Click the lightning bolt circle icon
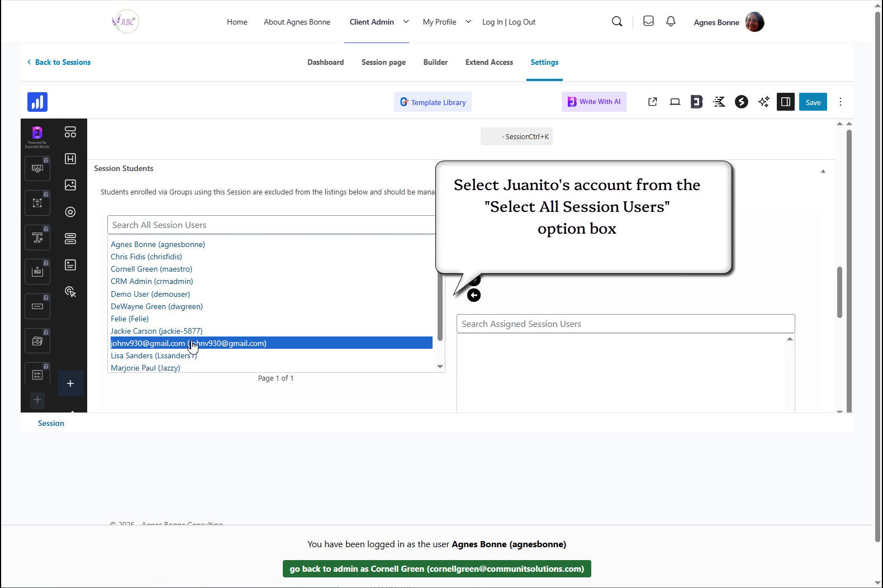Image resolution: width=883 pixels, height=588 pixels. pyautogui.click(x=741, y=102)
